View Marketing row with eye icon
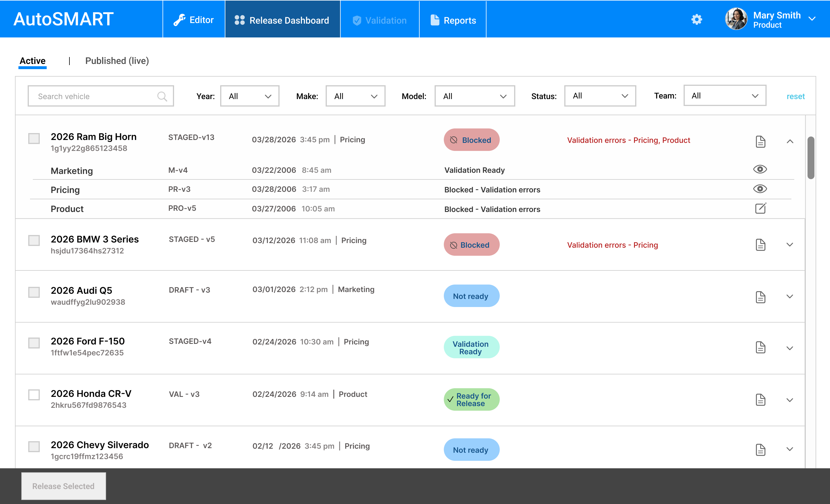 pos(760,169)
